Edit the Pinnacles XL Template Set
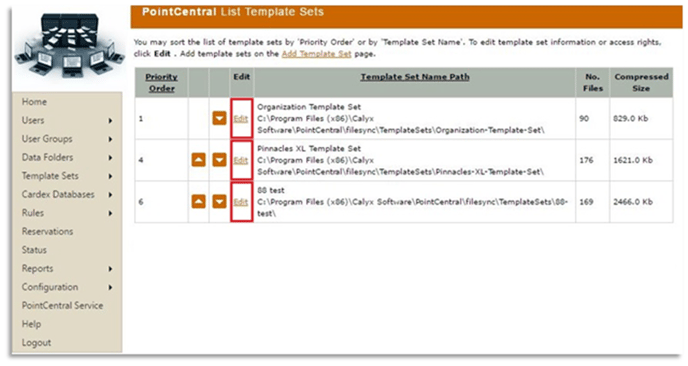Viewport: 688px width, 366px height. 241,161
